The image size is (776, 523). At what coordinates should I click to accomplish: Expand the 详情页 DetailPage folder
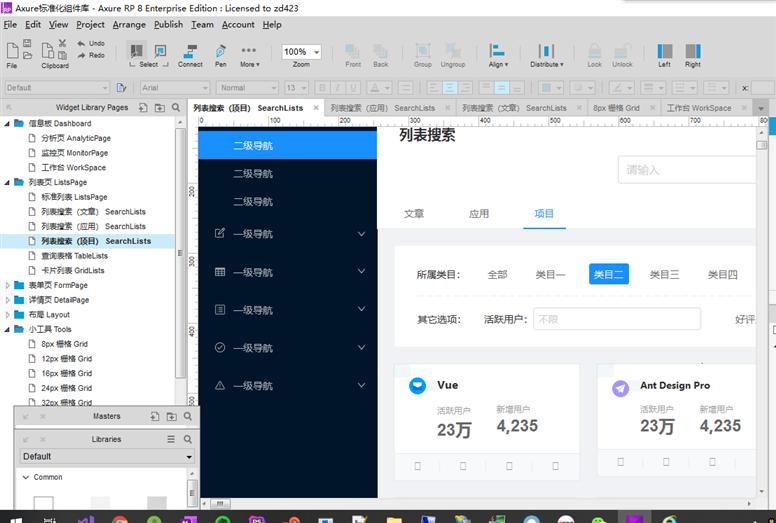click(x=7, y=300)
